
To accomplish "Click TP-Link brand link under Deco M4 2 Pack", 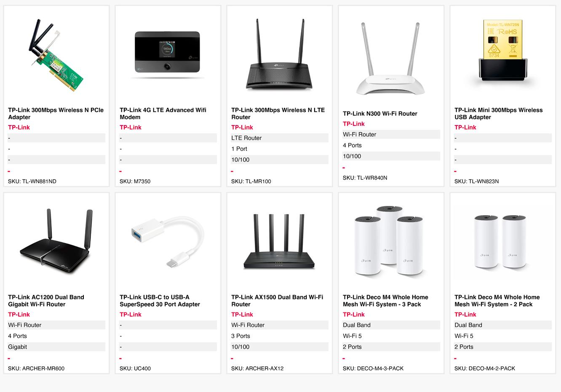I will pyautogui.click(x=465, y=315).
